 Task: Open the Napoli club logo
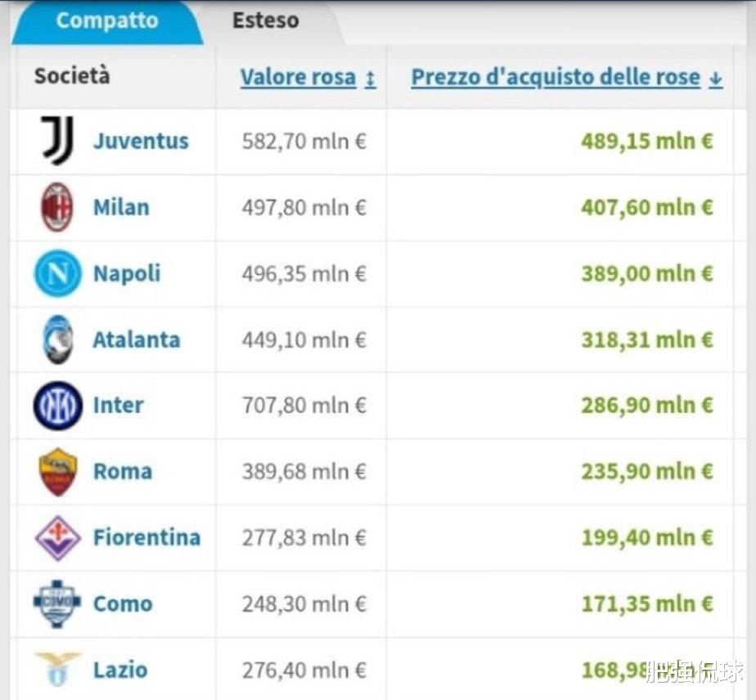57,273
